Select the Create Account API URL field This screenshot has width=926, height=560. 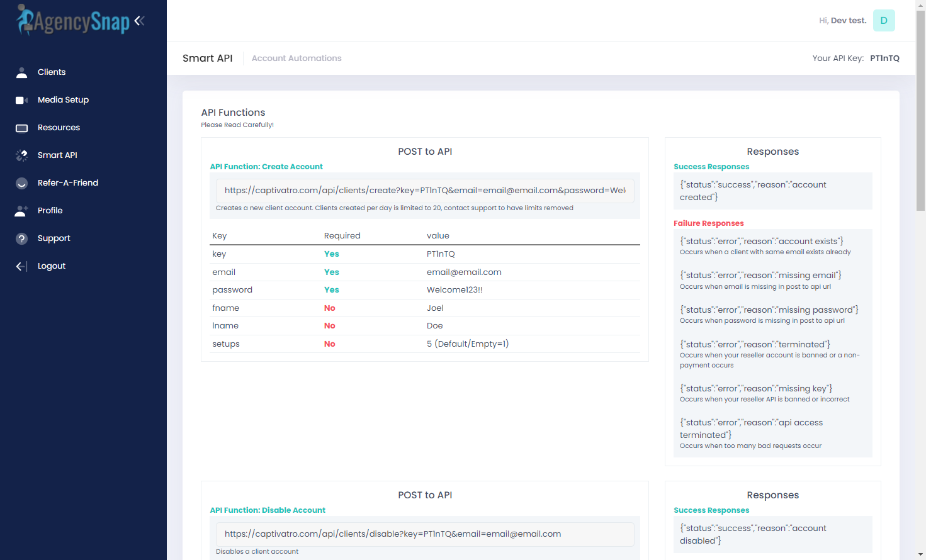(x=425, y=191)
